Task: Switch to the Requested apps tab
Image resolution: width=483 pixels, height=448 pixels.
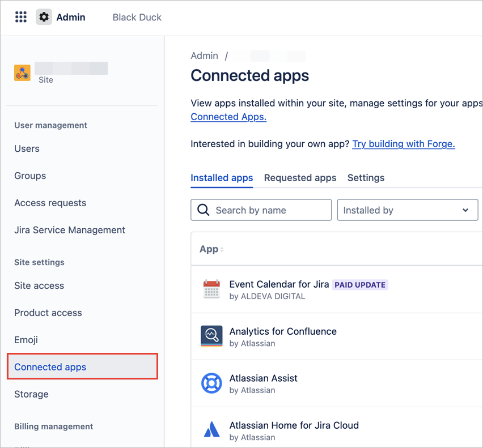Action: click(x=300, y=178)
